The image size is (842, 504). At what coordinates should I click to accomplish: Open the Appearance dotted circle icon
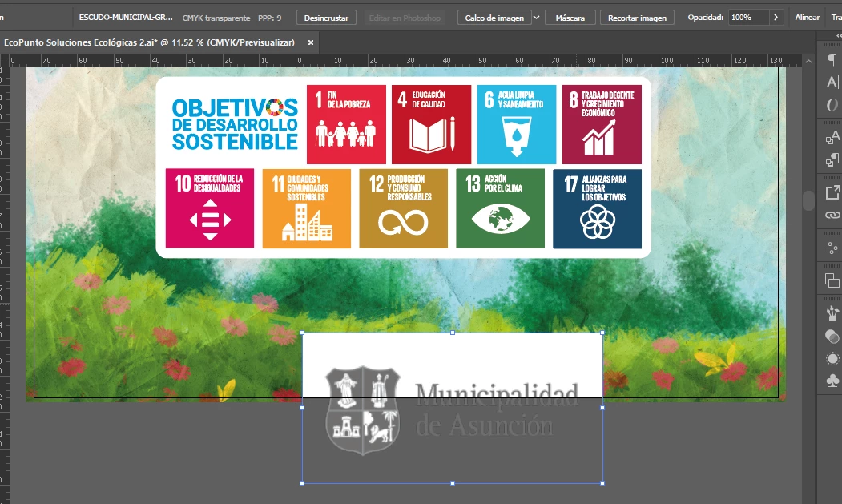[x=832, y=358]
